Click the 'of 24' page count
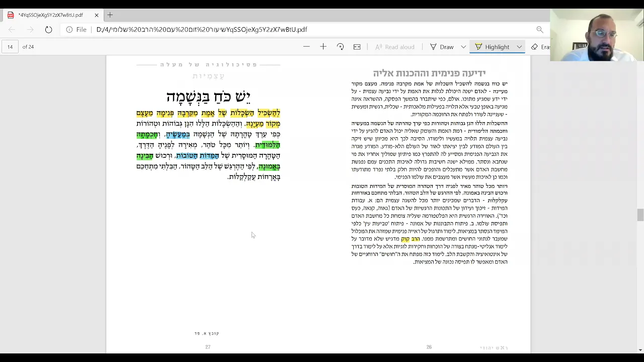The height and width of the screenshot is (362, 644). (x=28, y=47)
